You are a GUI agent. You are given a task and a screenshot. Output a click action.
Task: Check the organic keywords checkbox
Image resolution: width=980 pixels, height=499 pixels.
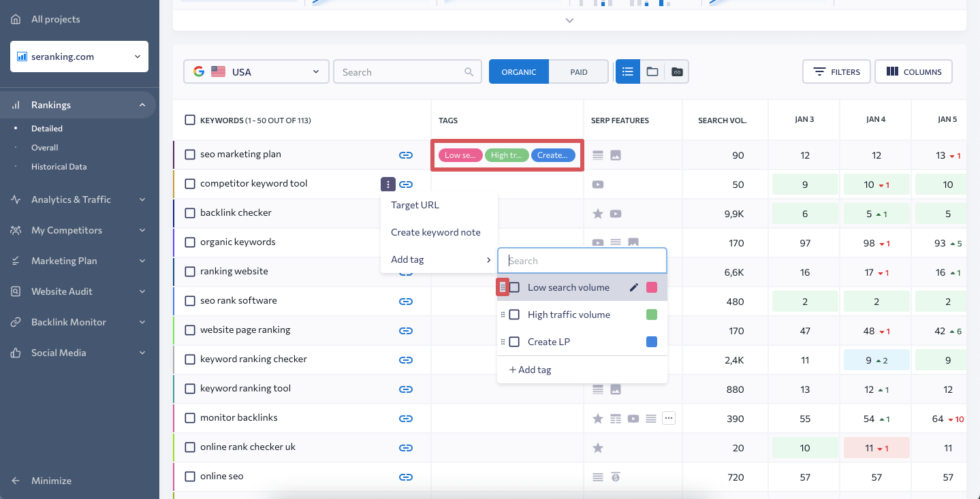[190, 242]
